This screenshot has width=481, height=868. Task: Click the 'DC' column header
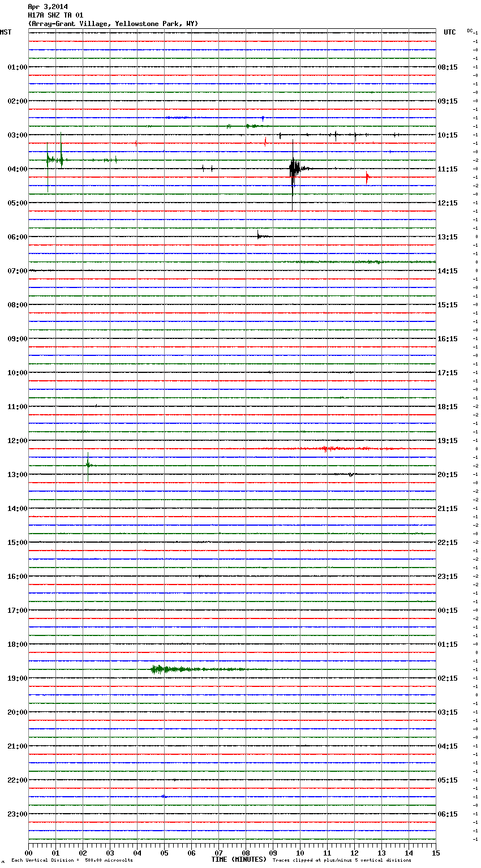(x=470, y=31)
